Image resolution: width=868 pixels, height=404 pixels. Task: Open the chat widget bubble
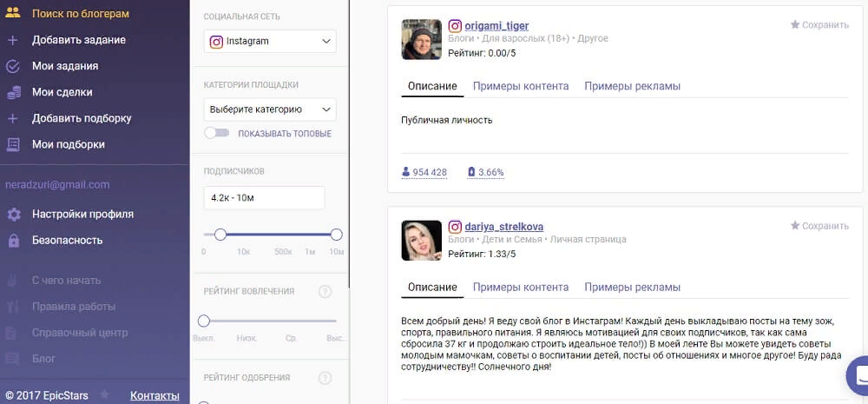coord(858,374)
